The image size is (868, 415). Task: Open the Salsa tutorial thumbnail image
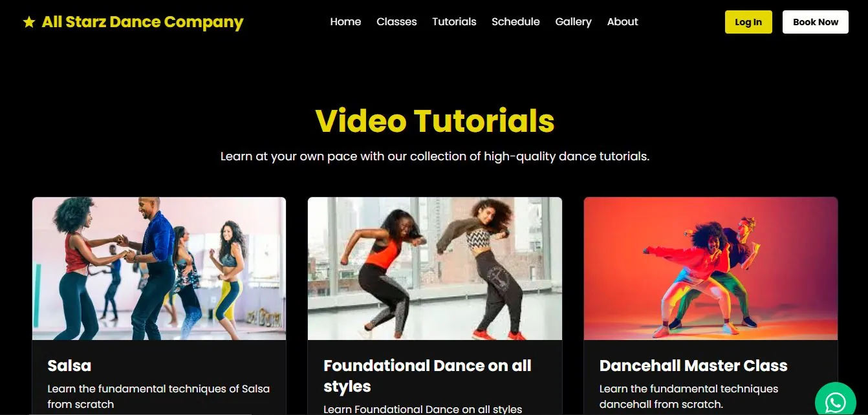tap(159, 268)
